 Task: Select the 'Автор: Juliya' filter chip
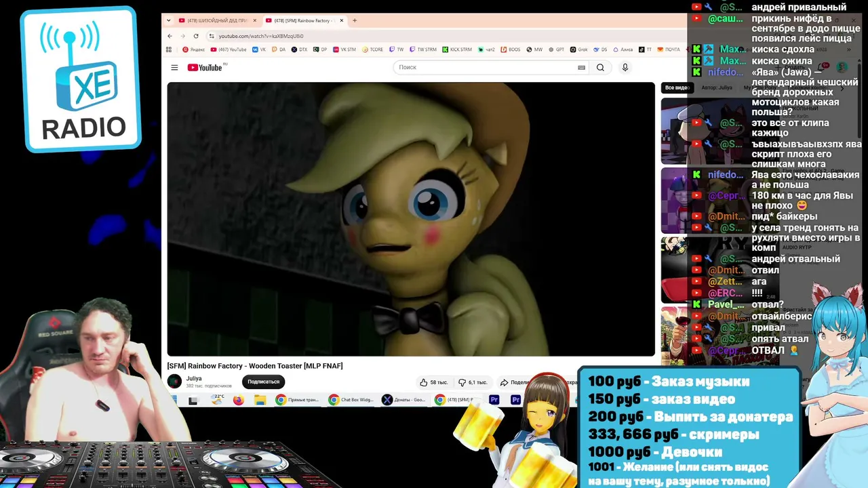pos(717,87)
